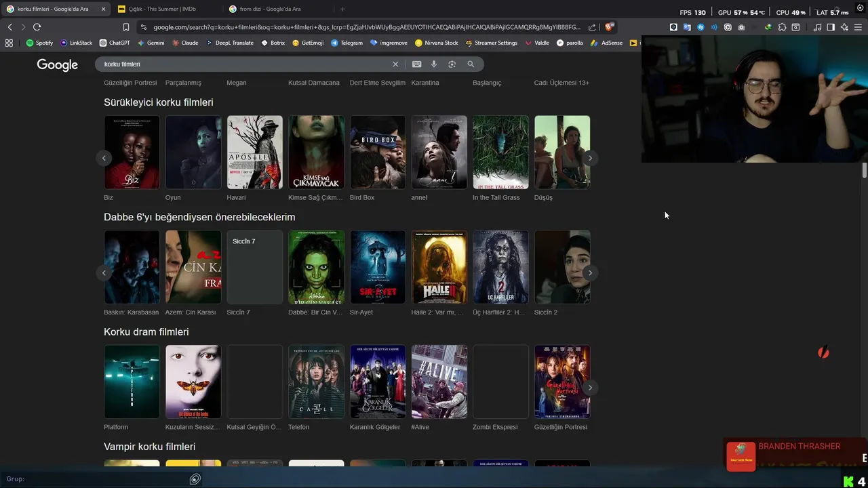Open the Leo AI sparkle icon
868x488 pixels.
(x=844, y=27)
